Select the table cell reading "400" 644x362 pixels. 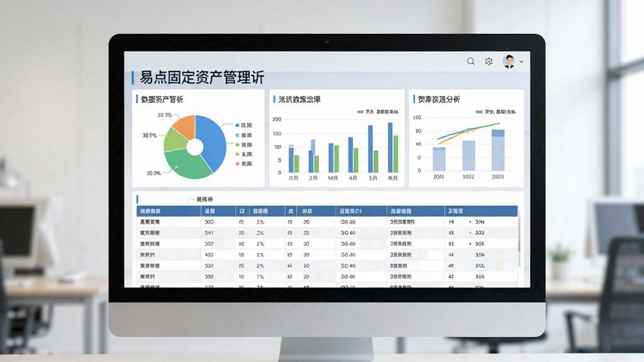pyautogui.click(x=209, y=255)
